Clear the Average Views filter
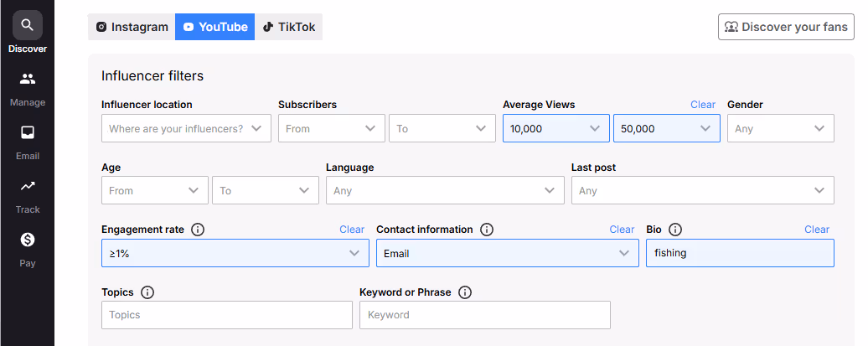The image size is (868, 346). 703,105
